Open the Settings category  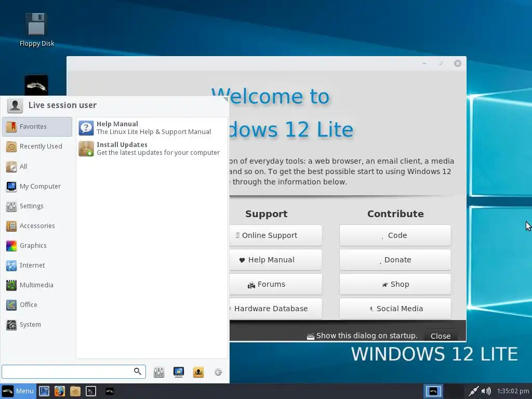click(37, 206)
